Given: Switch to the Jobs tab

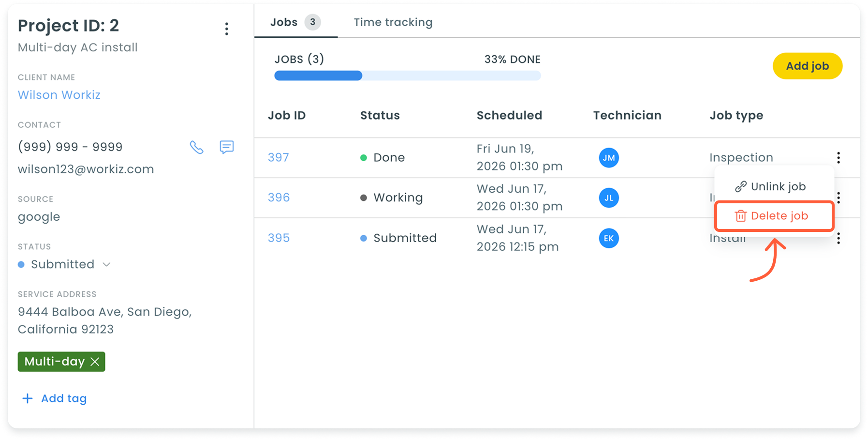Looking at the screenshot, I should point(295,22).
